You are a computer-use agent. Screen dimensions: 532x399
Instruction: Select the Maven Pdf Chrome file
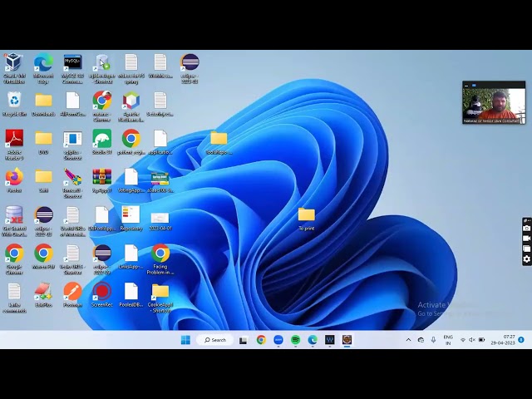43,253
